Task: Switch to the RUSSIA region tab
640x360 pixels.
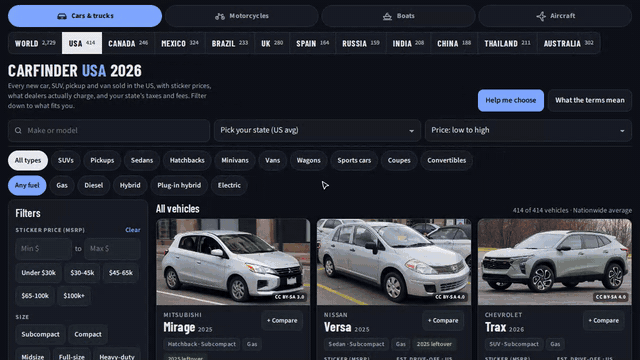Action: click(361, 43)
